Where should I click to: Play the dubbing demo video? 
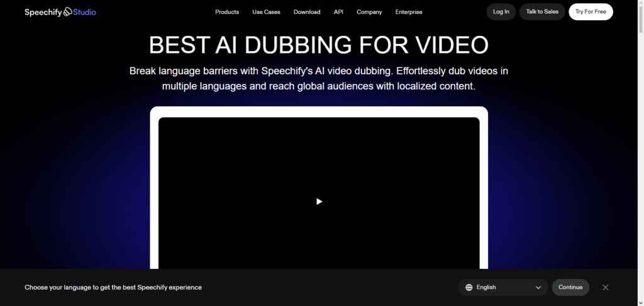coord(319,202)
